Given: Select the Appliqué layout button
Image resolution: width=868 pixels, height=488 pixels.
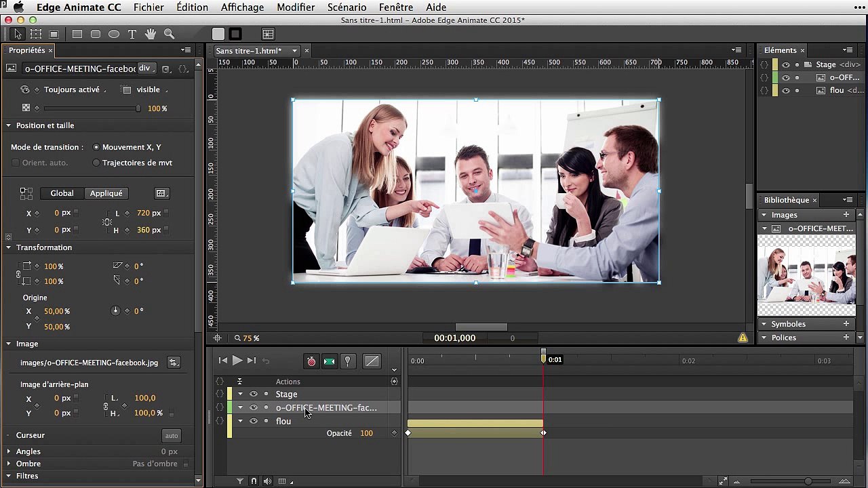Looking at the screenshot, I should (x=106, y=193).
